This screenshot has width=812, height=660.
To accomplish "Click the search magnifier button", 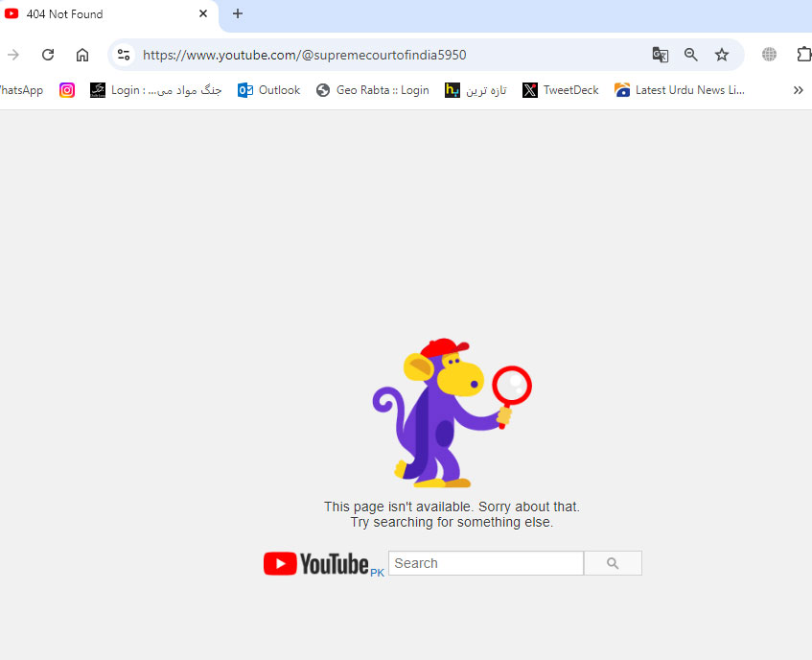I will (x=613, y=563).
